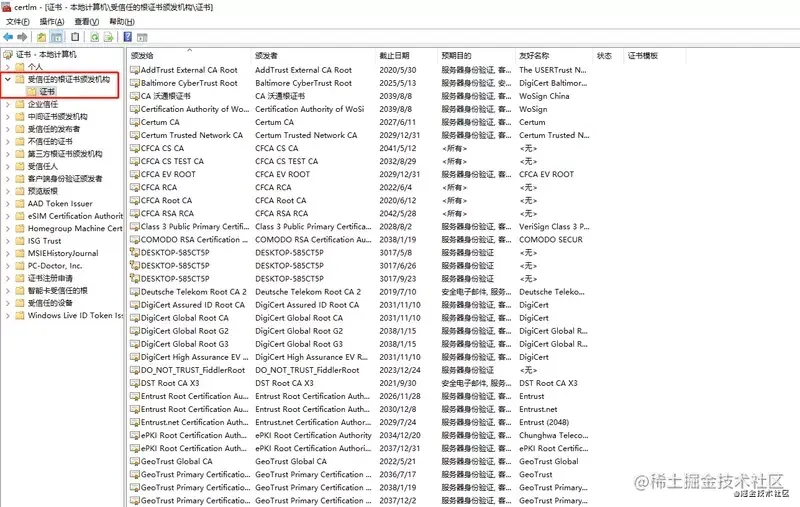Expand the eSIM Certification Authorit chevron
800x507 pixels.
point(8,216)
